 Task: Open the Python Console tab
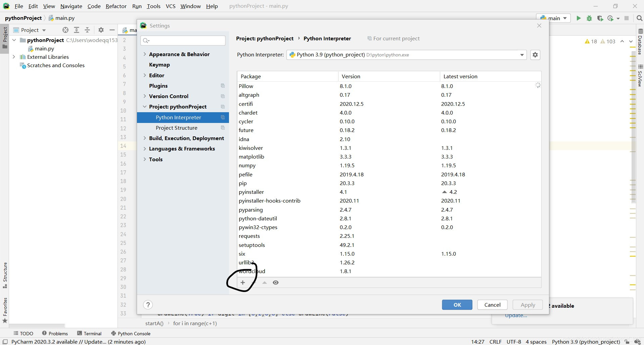click(131, 333)
